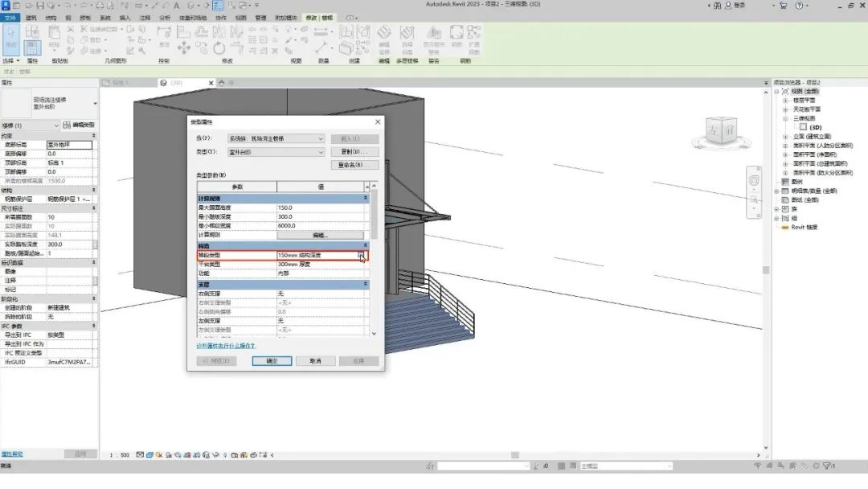Click the Text 'A' quick access icon
The width and height of the screenshot is (868, 489).
pos(177,5)
